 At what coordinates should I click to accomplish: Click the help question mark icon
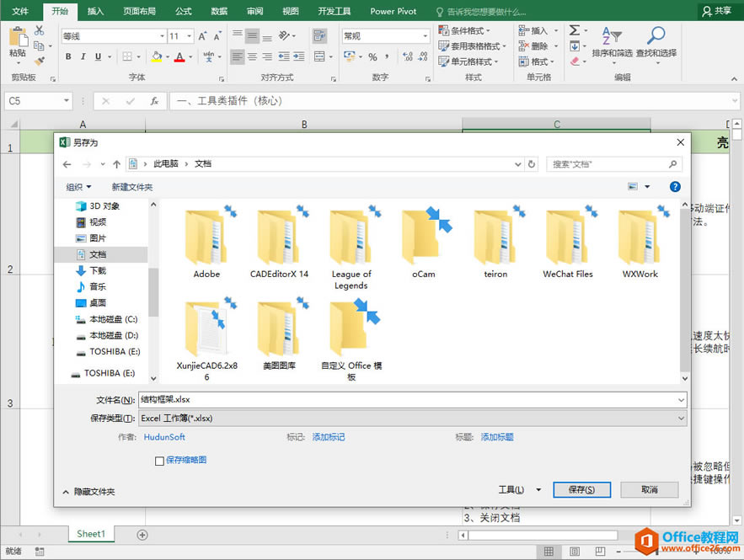click(x=674, y=187)
